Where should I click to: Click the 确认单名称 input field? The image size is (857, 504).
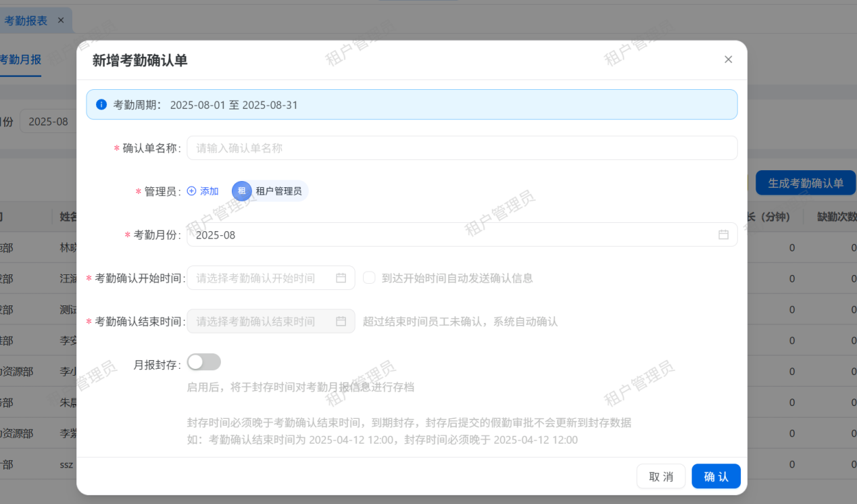tap(462, 148)
